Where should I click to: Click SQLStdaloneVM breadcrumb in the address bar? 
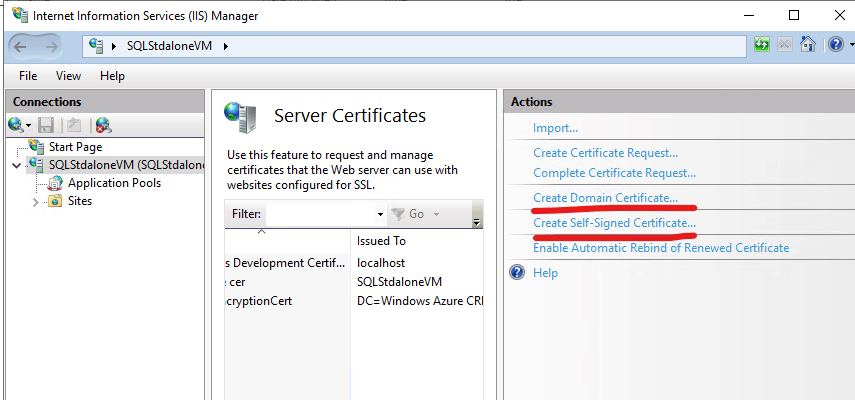pos(168,46)
